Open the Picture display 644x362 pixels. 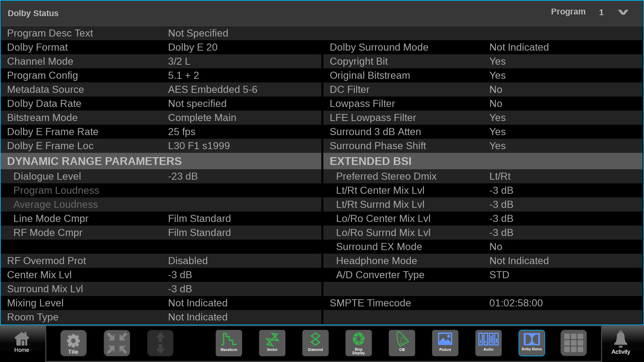pos(445,343)
